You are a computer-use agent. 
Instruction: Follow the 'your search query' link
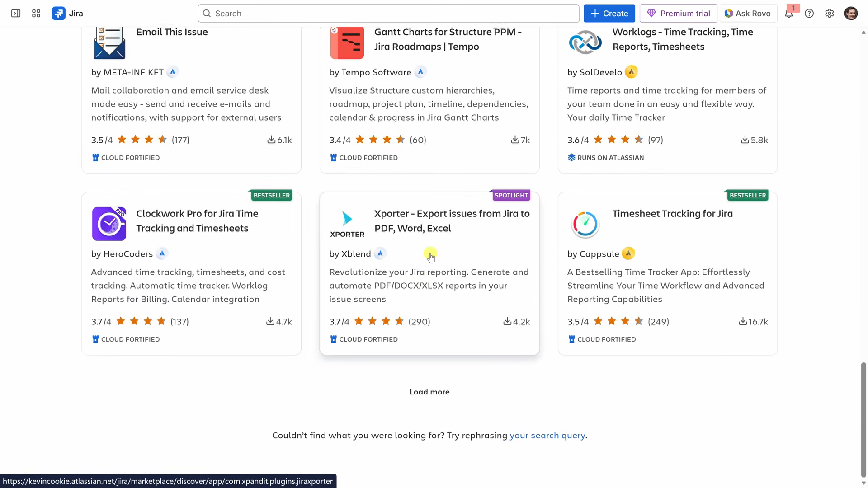[x=547, y=436]
